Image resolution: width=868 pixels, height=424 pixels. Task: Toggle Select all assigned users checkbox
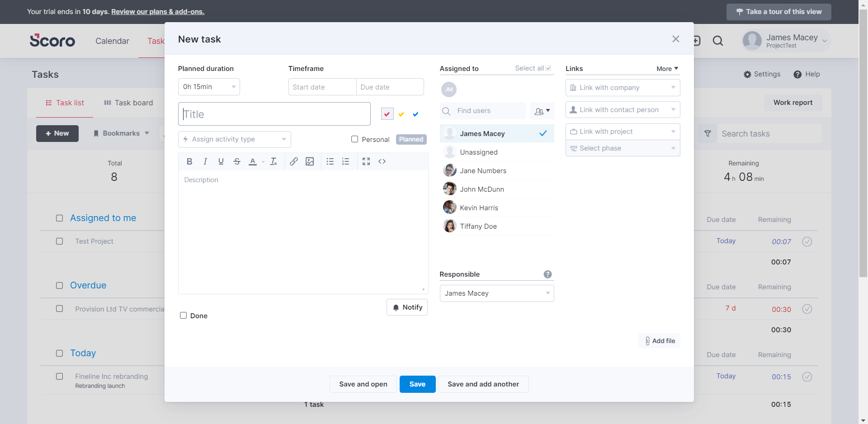(x=548, y=68)
